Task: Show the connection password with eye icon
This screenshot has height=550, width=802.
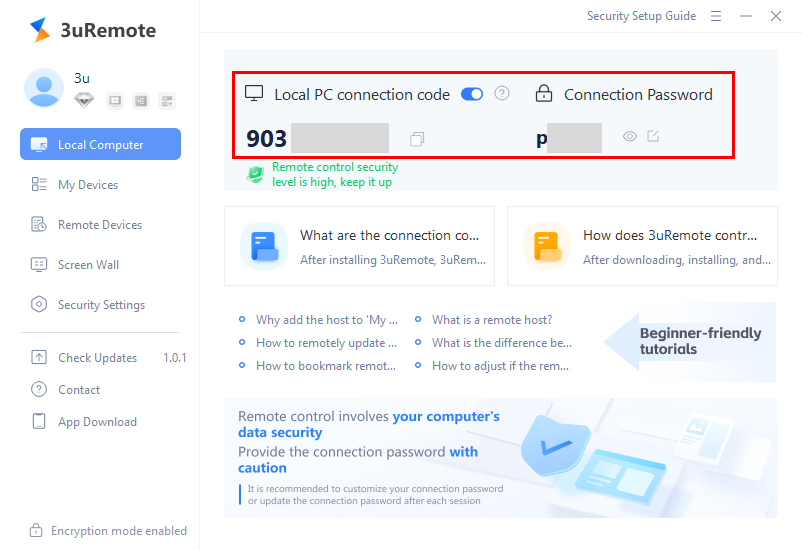Action: click(x=630, y=137)
